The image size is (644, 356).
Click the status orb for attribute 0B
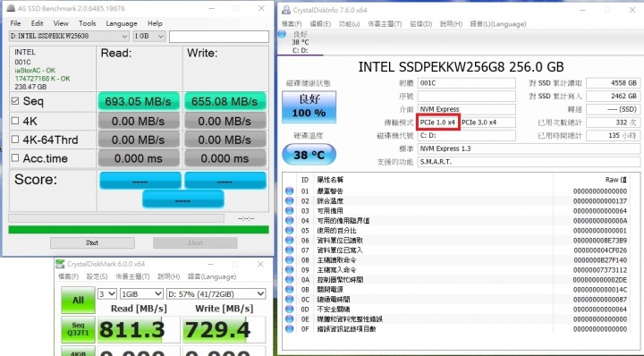coord(290,290)
